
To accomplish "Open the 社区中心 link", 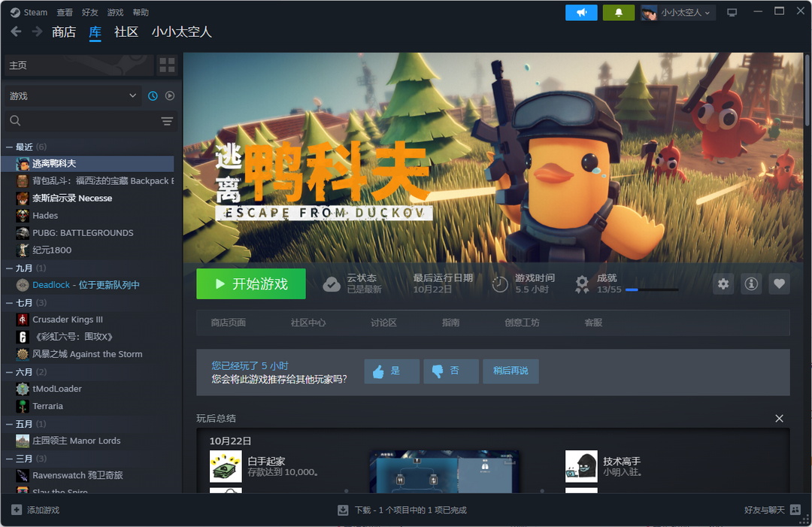I will 308,323.
